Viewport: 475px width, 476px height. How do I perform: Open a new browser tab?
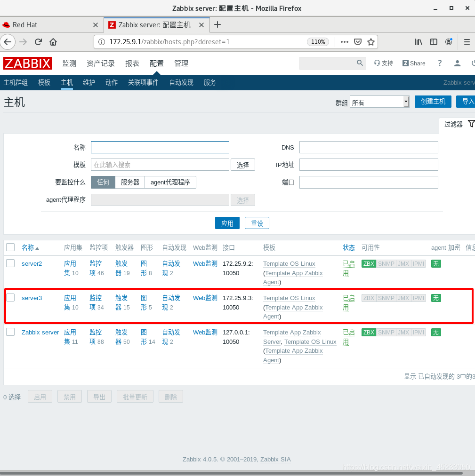point(217,24)
